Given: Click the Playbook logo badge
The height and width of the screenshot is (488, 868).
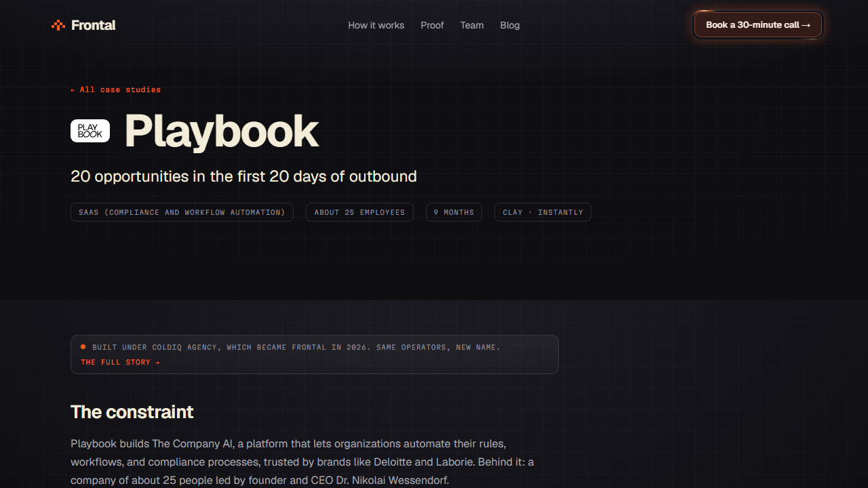Looking at the screenshot, I should (90, 131).
